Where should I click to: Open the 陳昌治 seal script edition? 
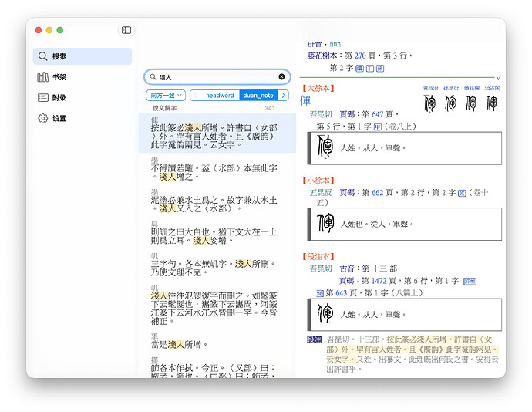[x=430, y=88]
